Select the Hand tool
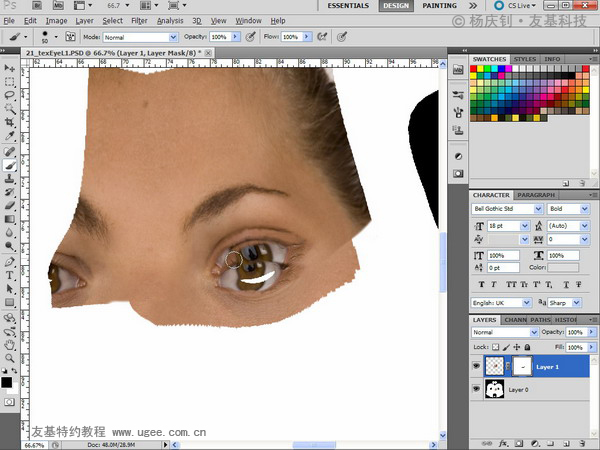This screenshot has width=600, height=450. [9, 345]
